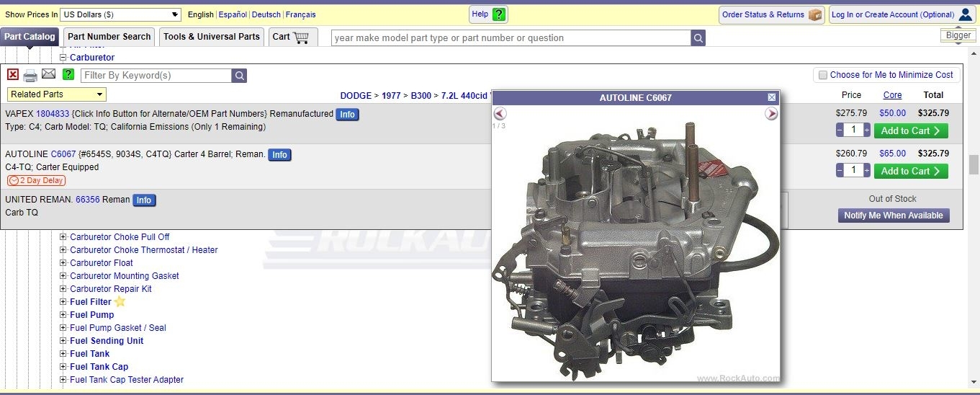
Task: Click the envelope email icon
Action: 49,74
